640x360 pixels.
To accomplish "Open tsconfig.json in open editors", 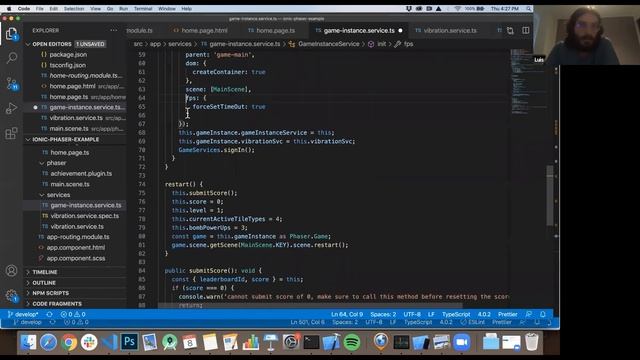I will point(68,65).
